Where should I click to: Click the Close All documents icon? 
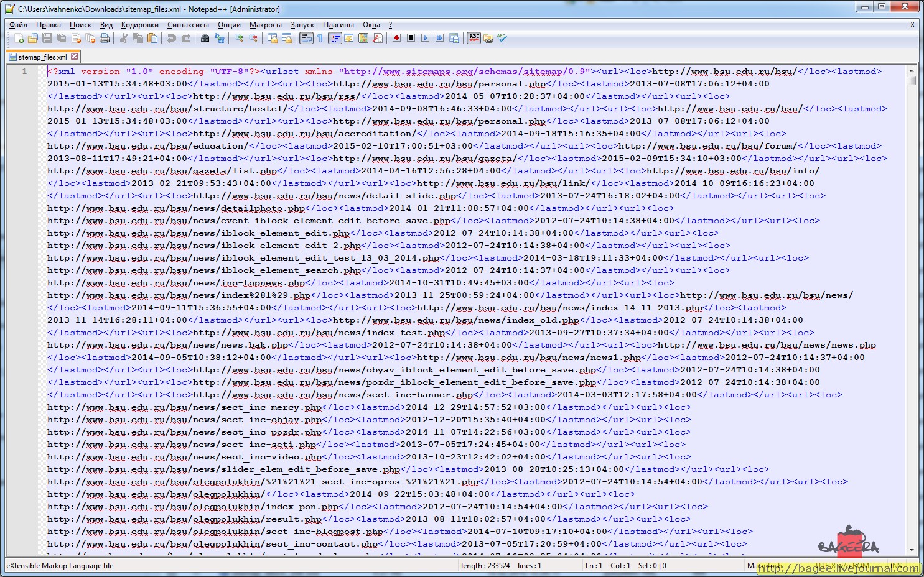(90, 38)
